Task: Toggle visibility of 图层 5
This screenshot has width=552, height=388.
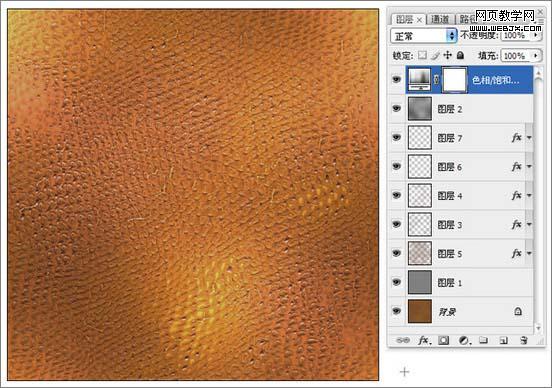Action: tap(397, 253)
